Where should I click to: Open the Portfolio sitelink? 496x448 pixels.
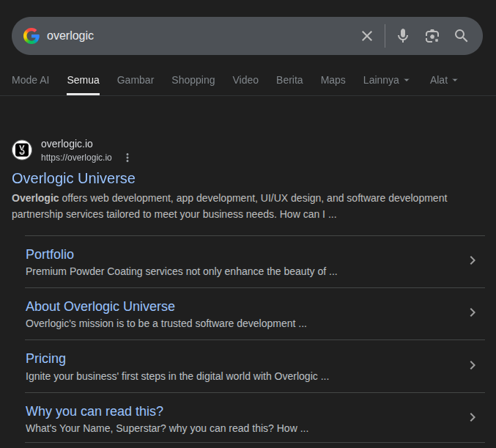(x=50, y=254)
